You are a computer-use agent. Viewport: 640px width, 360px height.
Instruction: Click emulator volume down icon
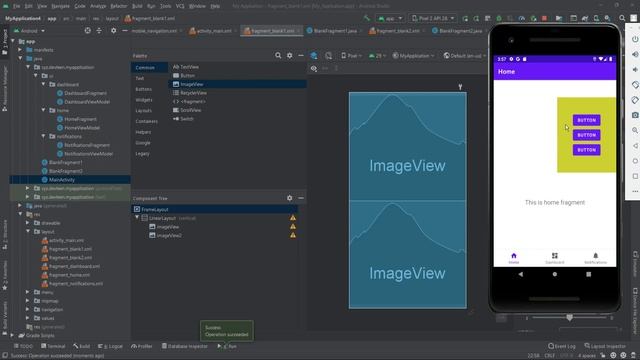click(635, 69)
